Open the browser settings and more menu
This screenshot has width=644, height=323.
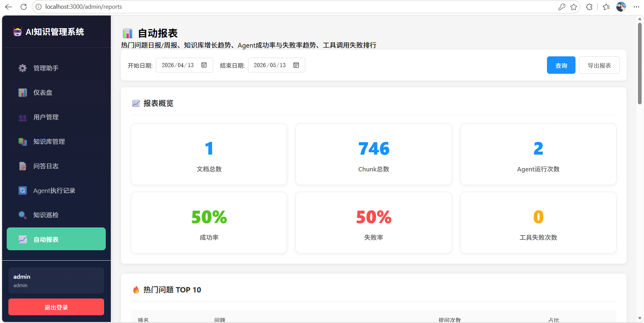636,7
